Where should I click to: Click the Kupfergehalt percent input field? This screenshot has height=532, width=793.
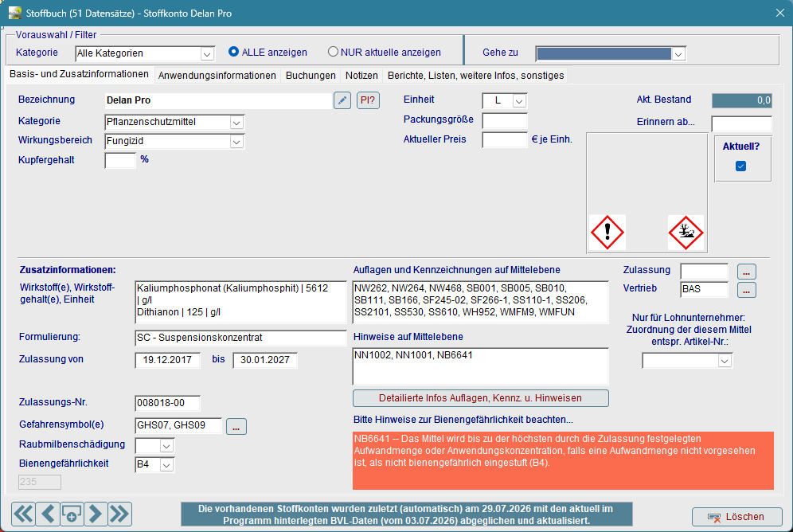(x=120, y=160)
